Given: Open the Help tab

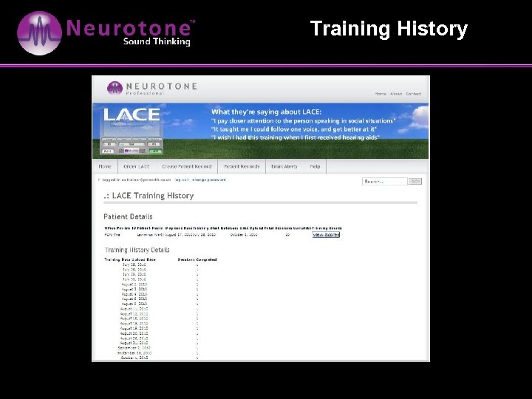Looking at the screenshot, I should (x=315, y=166).
